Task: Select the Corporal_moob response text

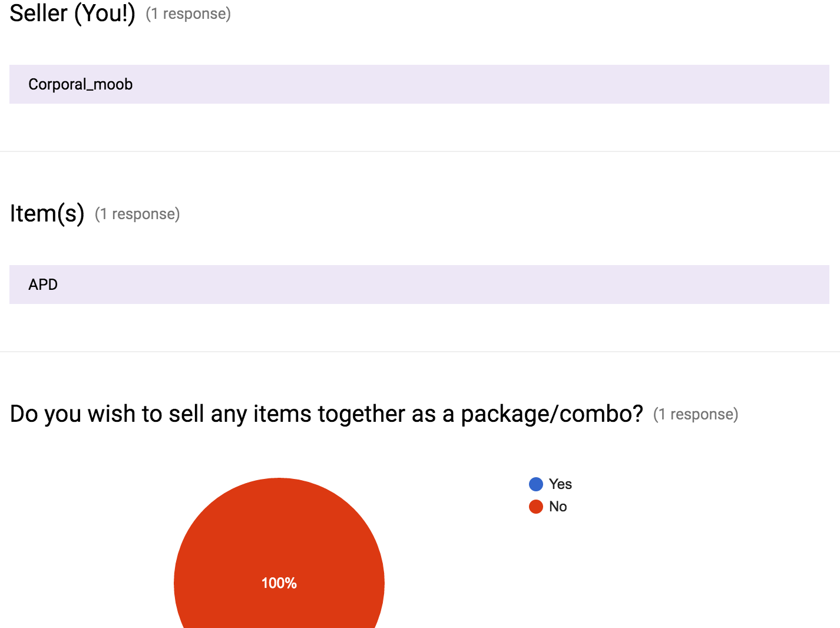Action: [81, 84]
